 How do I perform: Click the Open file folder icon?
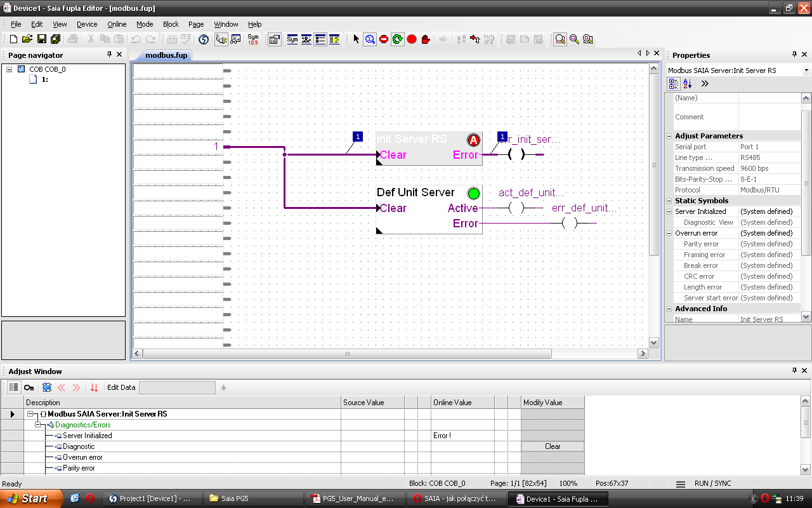coord(27,39)
